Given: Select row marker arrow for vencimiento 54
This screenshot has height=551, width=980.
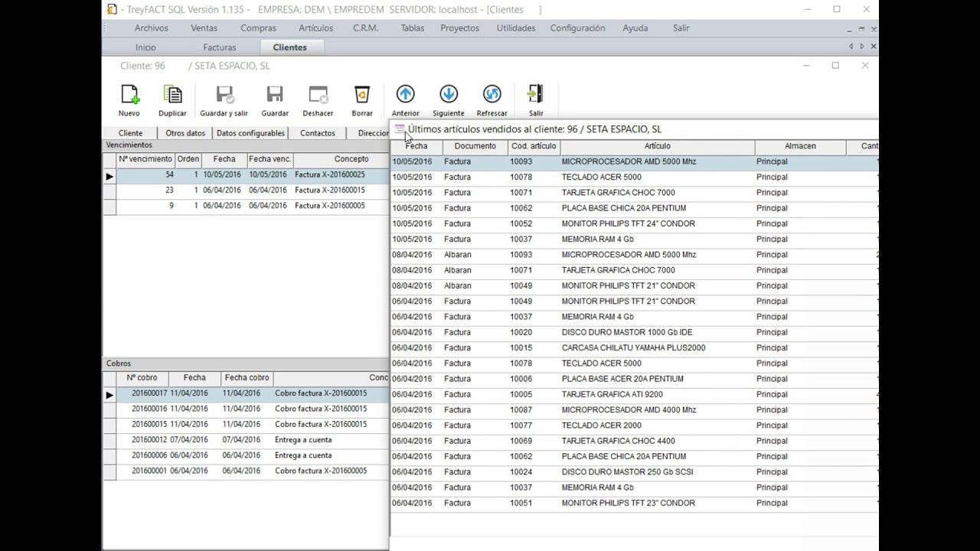Looking at the screenshot, I should (109, 176).
